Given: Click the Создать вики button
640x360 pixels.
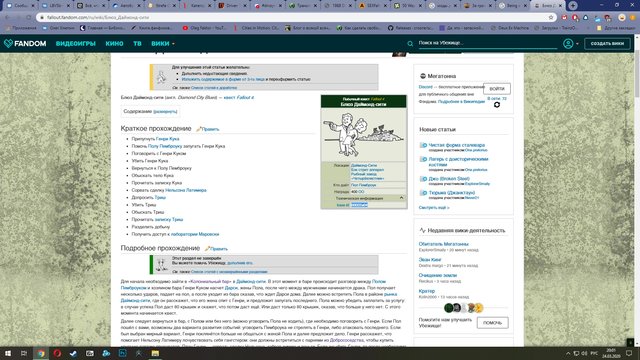Looking at the screenshot, I should tap(607, 43).
